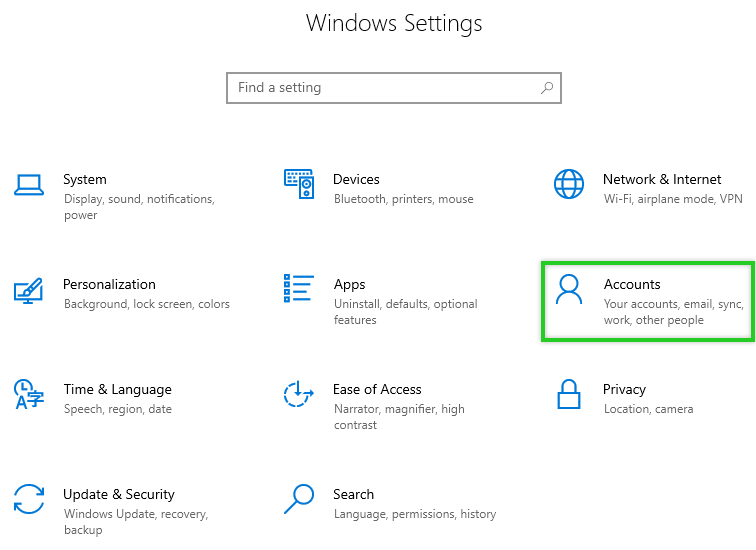This screenshot has height=550, width=756.
Task: Go to Devices via its title text
Action: tap(356, 180)
